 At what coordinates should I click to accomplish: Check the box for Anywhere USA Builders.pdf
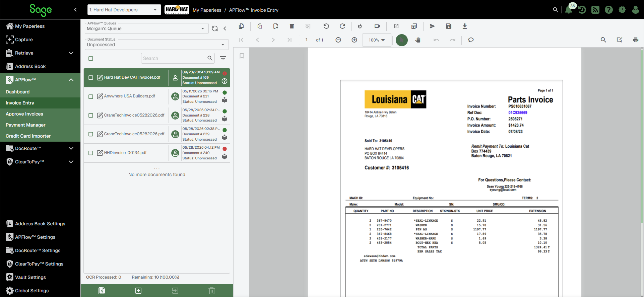pos(91,96)
